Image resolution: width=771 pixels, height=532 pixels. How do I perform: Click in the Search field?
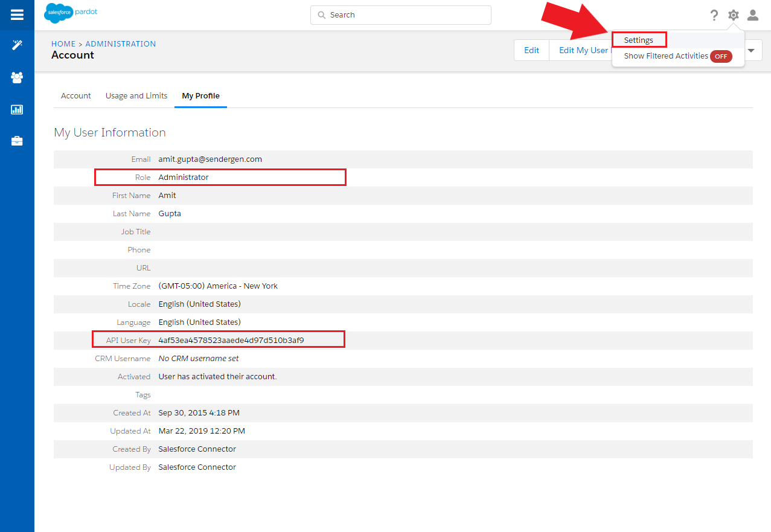click(401, 15)
